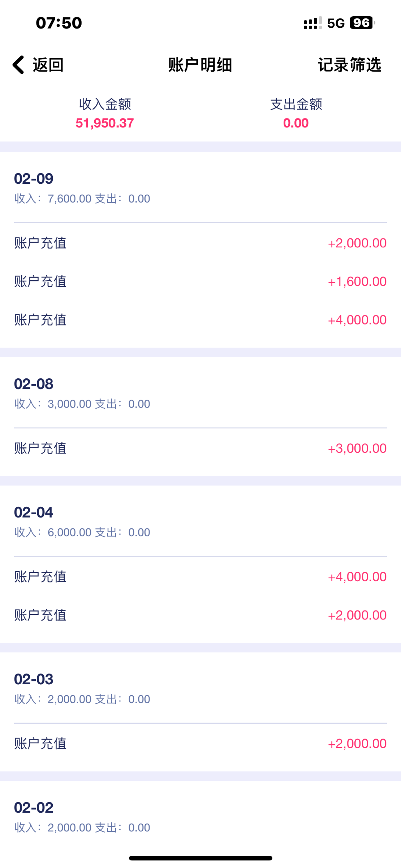Viewport: 401px width, 868px height.
Task: Tap the cellular signal strength icon
Action: coord(312,23)
